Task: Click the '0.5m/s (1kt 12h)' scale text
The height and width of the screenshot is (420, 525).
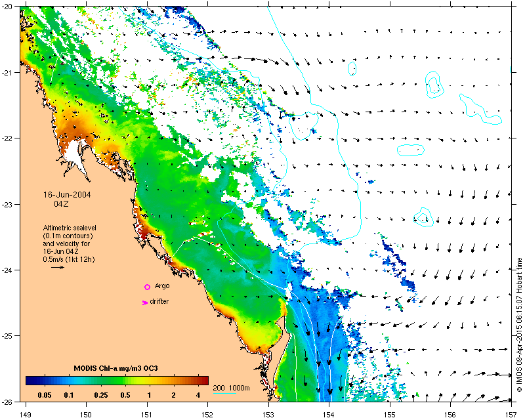Action: (69, 259)
